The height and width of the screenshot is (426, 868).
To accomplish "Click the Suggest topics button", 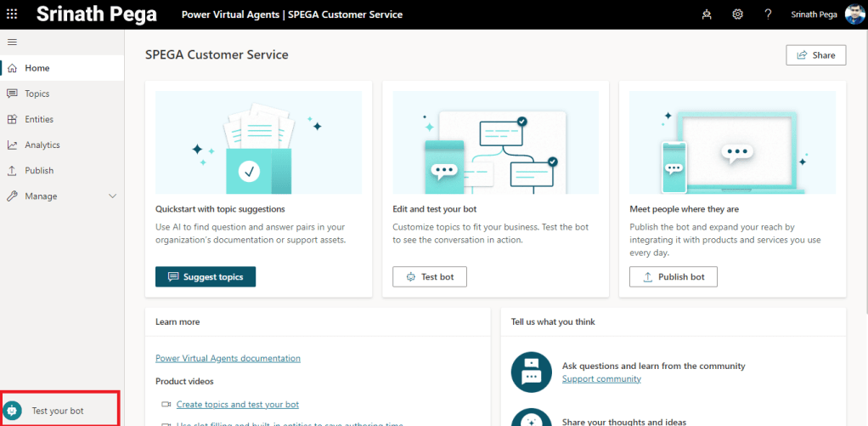I will [x=205, y=277].
